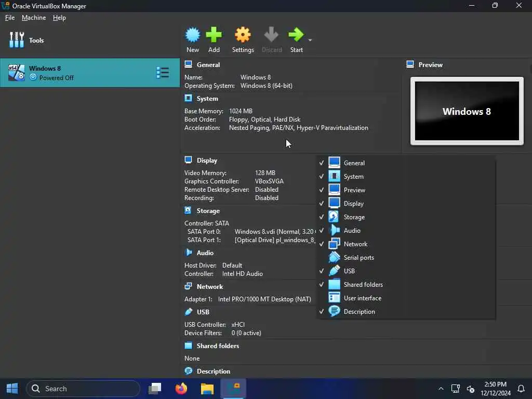Click the Description section header
Viewport: 532px width, 399px height.
click(x=214, y=371)
